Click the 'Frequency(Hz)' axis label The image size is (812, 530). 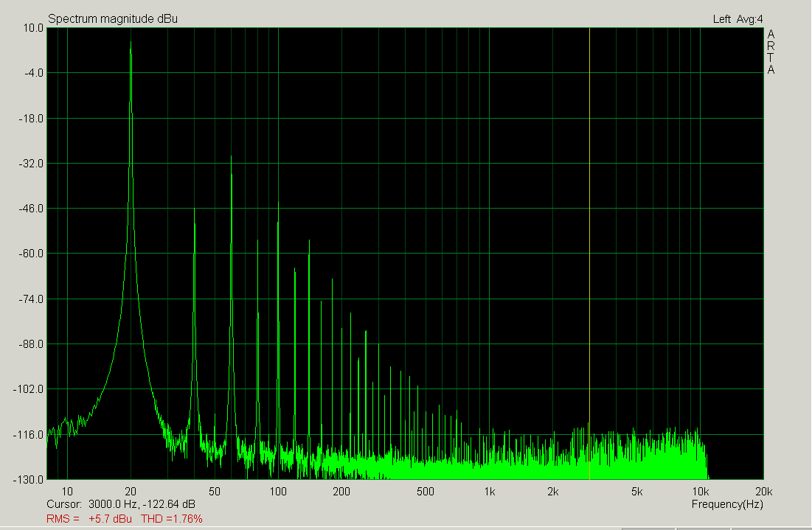pyautogui.click(x=727, y=504)
